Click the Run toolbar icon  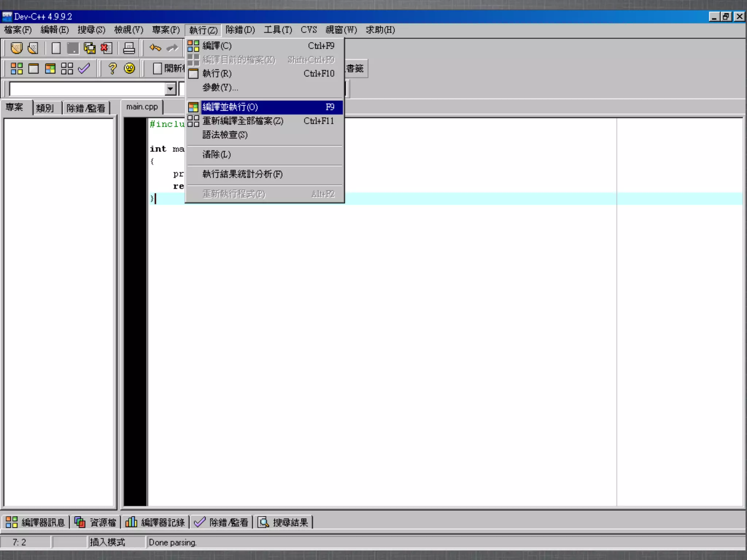pos(34,69)
